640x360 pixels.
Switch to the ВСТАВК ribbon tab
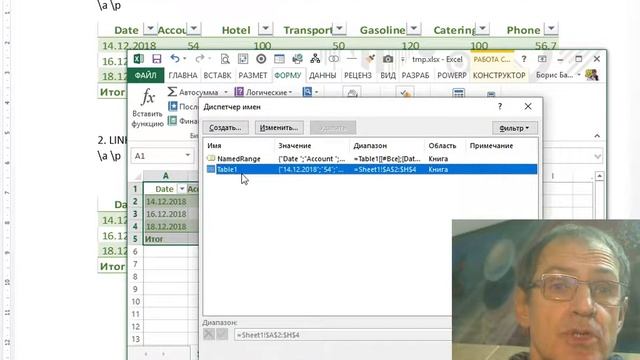click(217, 76)
